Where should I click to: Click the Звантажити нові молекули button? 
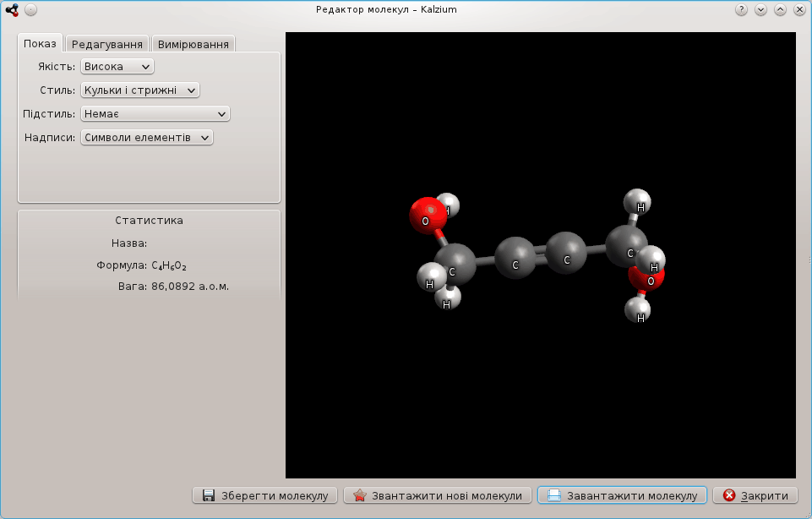(438, 495)
